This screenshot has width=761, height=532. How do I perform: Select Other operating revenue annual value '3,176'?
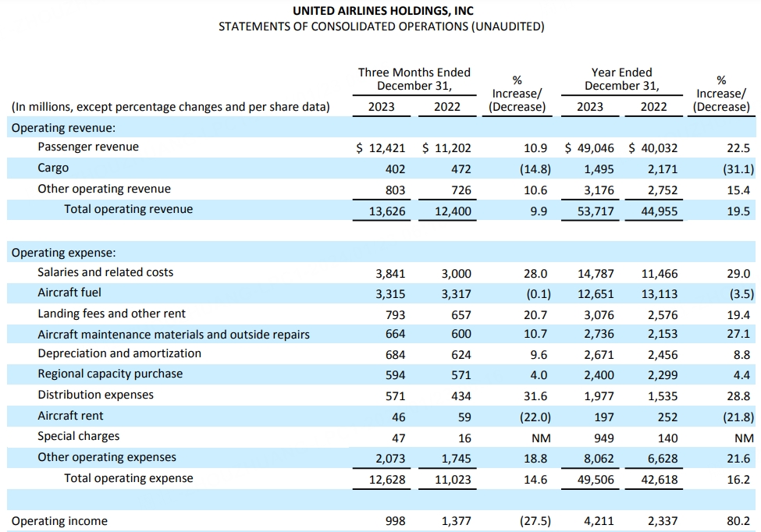tap(599, 190)
